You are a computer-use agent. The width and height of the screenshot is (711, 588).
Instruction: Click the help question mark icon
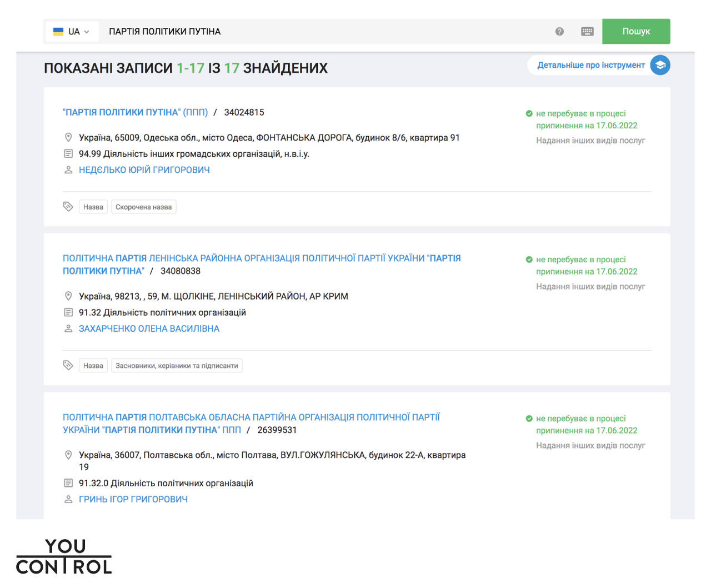click(559, 32)
